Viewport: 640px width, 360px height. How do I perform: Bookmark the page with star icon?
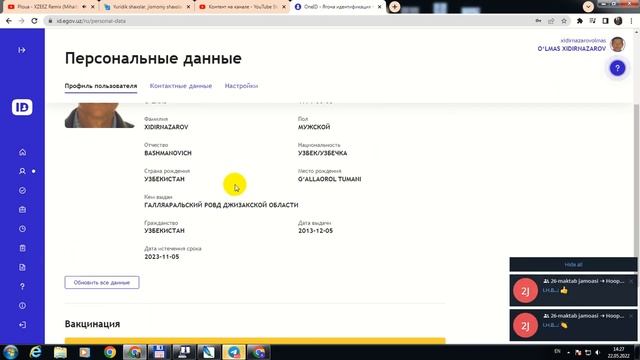click(564, 21)
